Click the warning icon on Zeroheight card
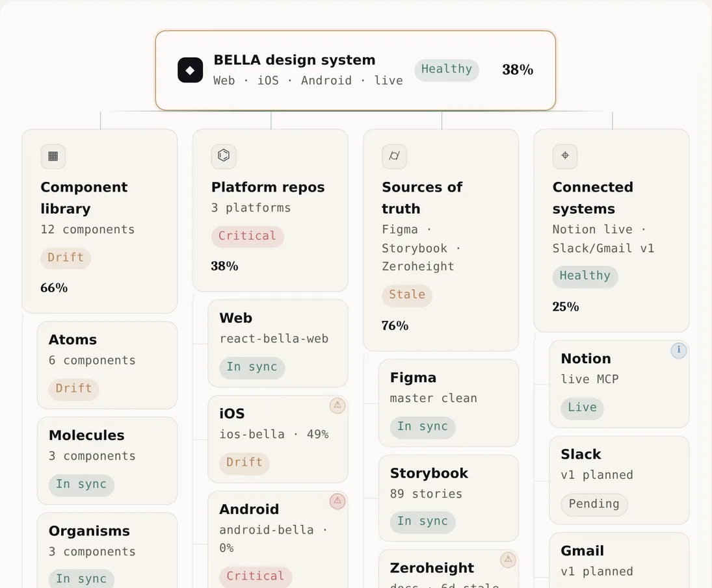The width and height of the screenshot is (712, 588). [508, 559]
